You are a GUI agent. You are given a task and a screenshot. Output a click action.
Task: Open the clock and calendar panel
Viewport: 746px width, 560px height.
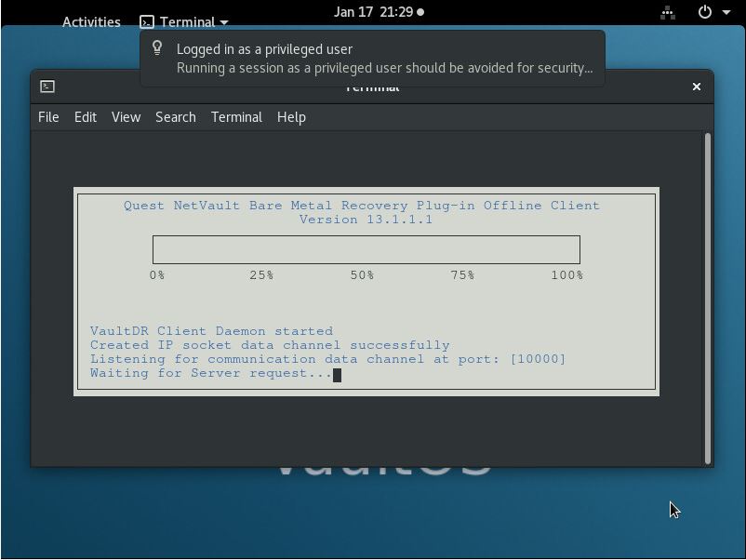click(x=379, y=12)
